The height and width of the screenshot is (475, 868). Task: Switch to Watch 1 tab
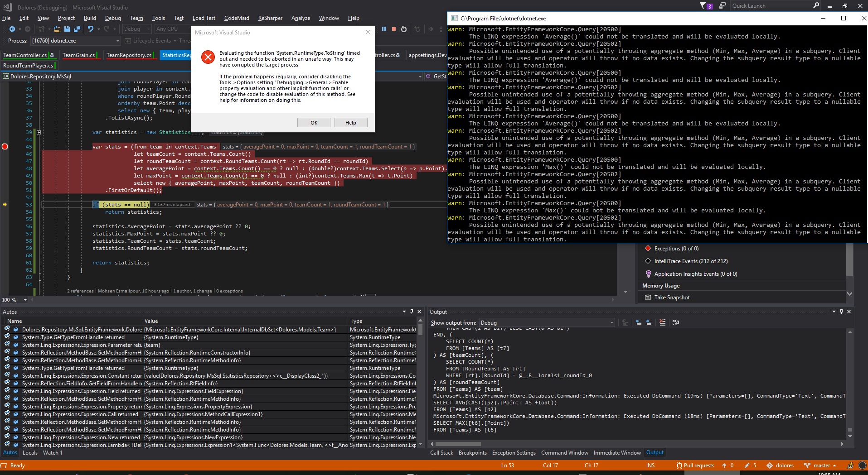(53, 452)
